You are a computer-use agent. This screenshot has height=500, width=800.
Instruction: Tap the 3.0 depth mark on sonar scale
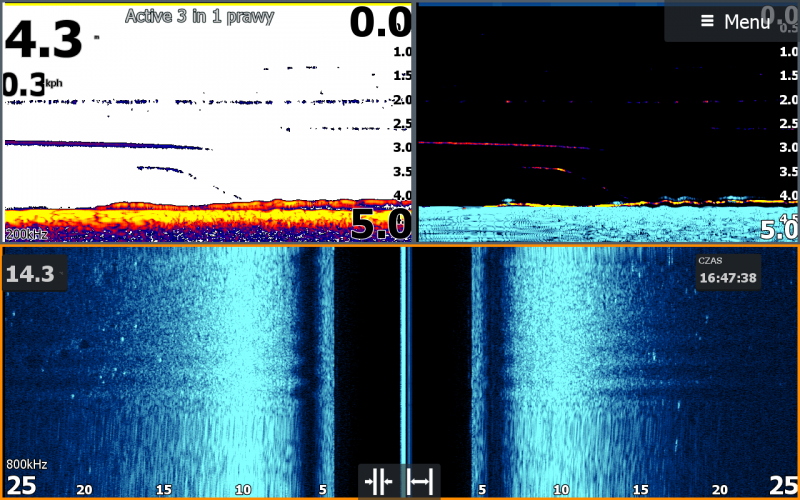point(401,148)
